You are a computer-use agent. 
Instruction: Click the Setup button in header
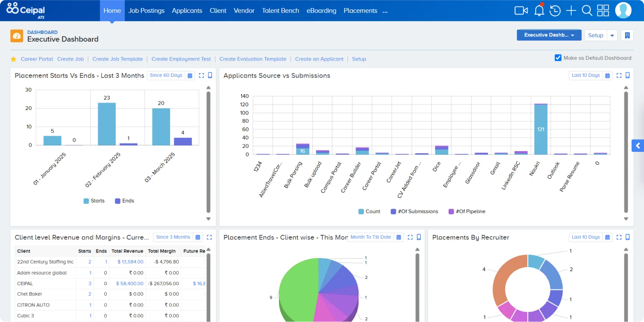point(595,35)
